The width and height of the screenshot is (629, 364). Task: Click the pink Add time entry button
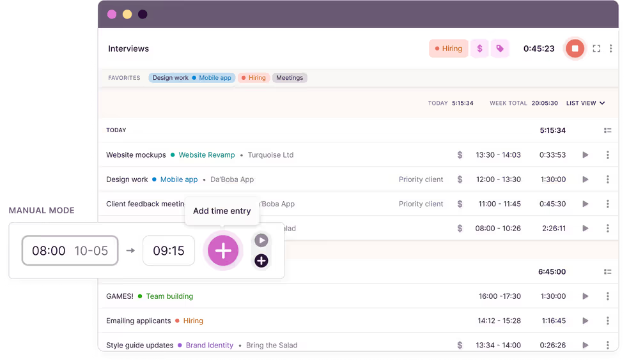coord(223,250)
